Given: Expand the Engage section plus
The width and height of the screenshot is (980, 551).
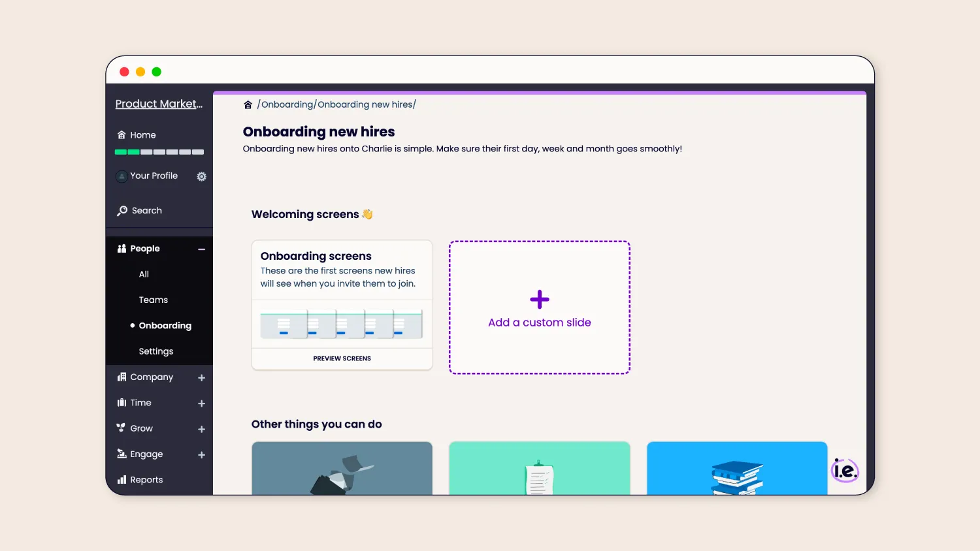Looking at the screenshot, I should pyautogui.click(x=202, y=455).
